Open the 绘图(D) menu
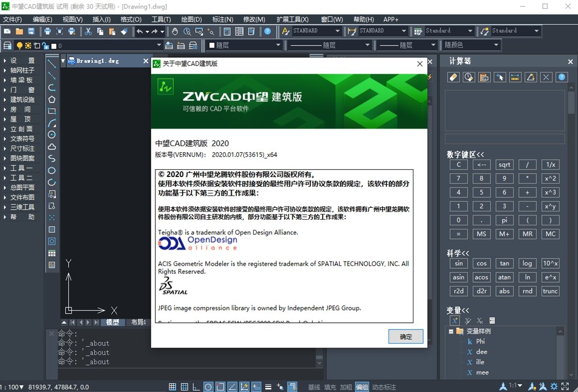 (x=191, y=19)
